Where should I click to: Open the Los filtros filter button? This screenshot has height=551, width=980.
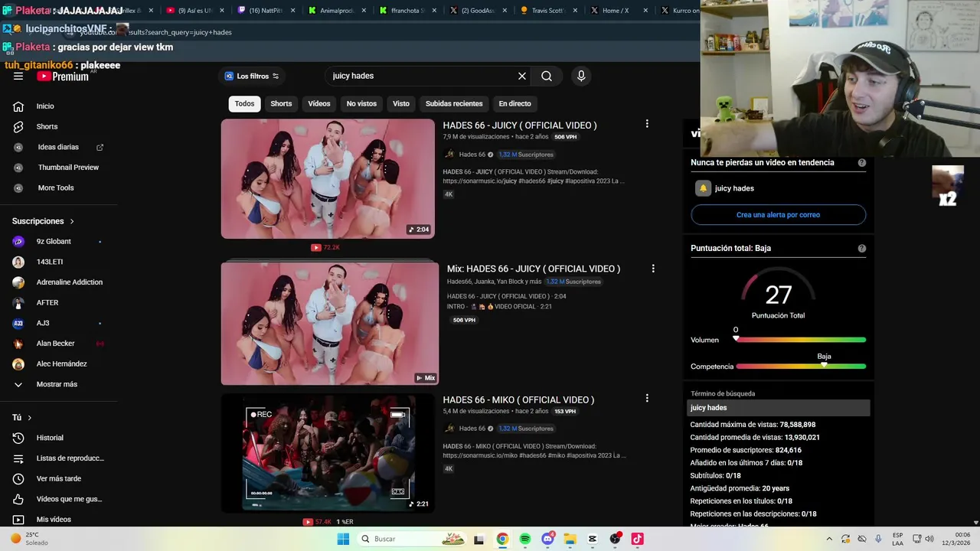click(x=251, y=76)
